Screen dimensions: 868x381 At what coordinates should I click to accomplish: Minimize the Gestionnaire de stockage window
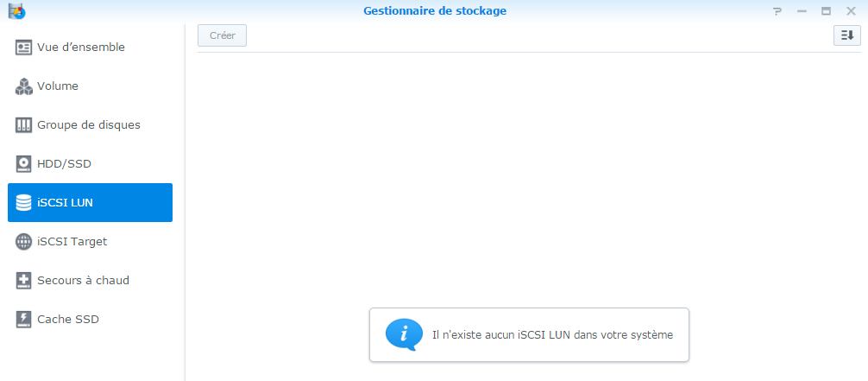802,11
